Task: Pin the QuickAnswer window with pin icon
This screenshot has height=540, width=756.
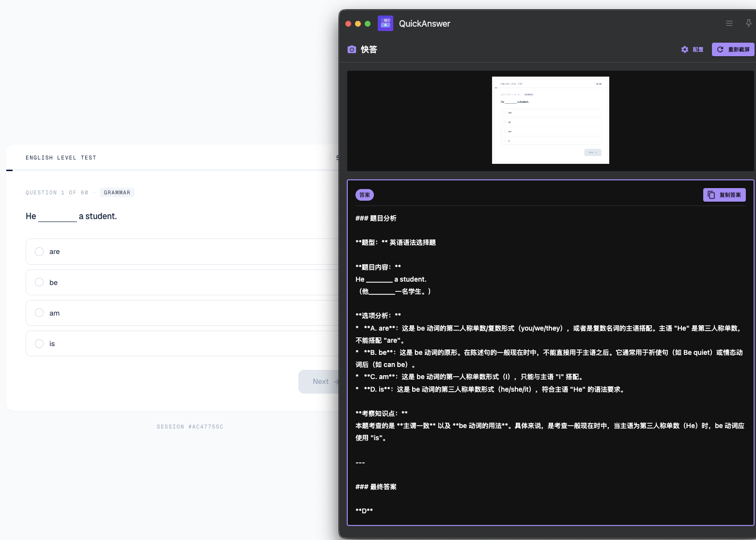Action: [x=748, y=23]
